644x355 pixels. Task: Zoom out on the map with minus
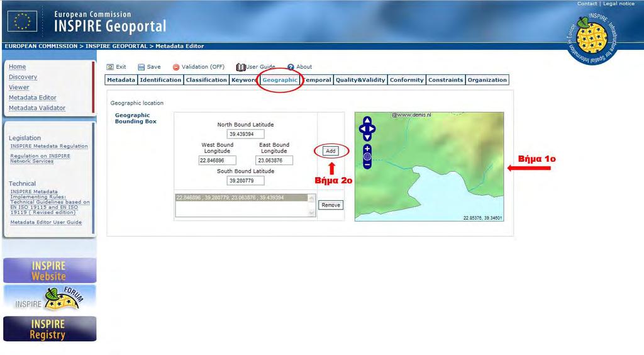tap(367, 165)
